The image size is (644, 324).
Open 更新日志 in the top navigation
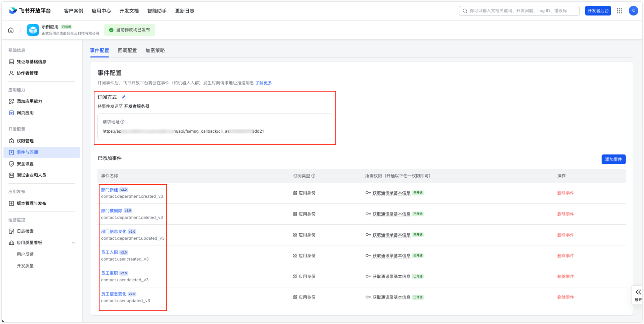click(185, 11)
